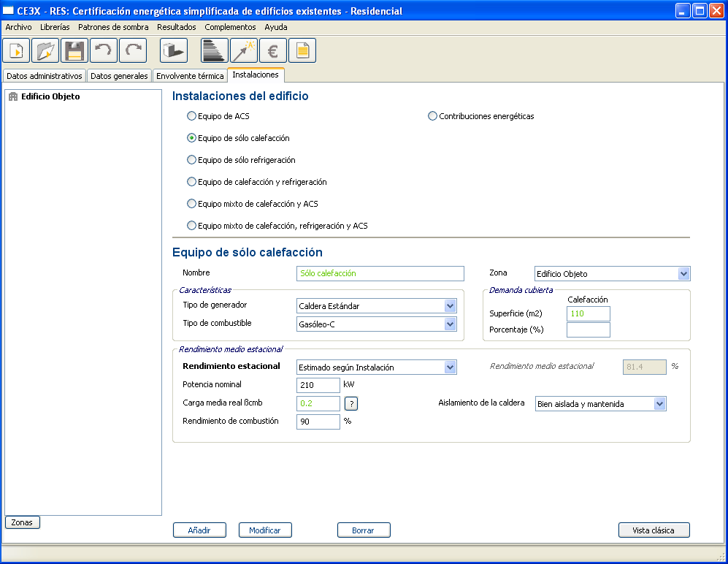The height and width of the screenshot is (564, 728).
Task: Open a project with the folder icon
Action: pos(45,51)
